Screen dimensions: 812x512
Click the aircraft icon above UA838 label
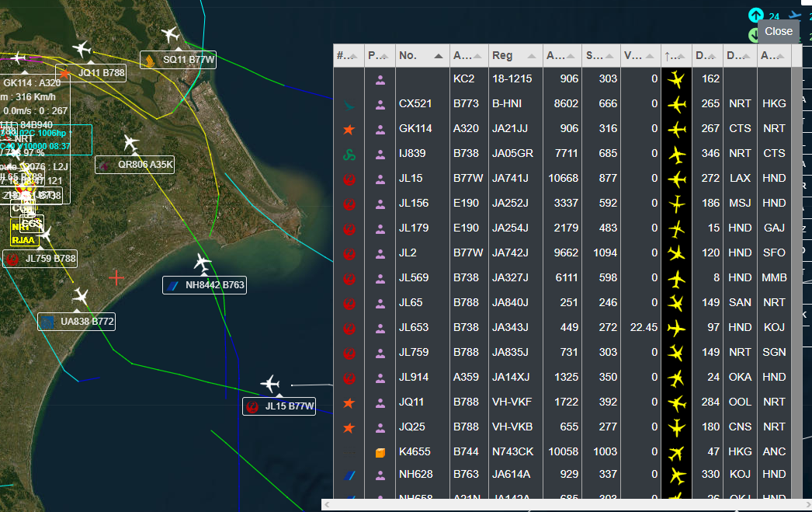[81, 297]
